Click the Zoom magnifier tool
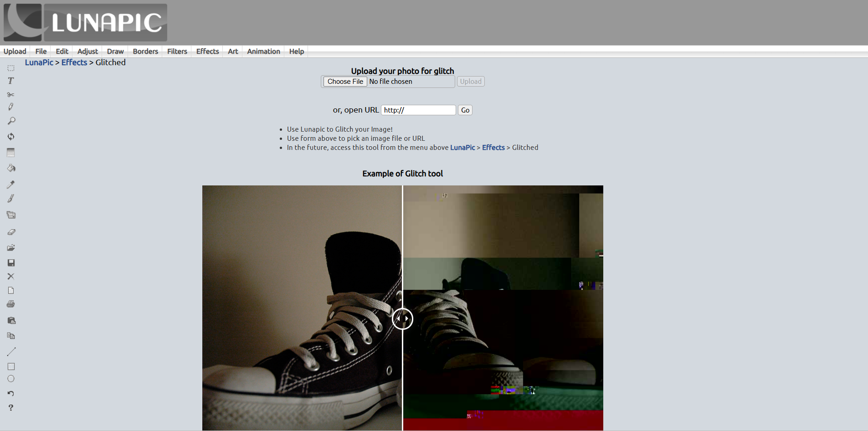The width and height of the screenshot is (868, 431). (x=11, y=120)
